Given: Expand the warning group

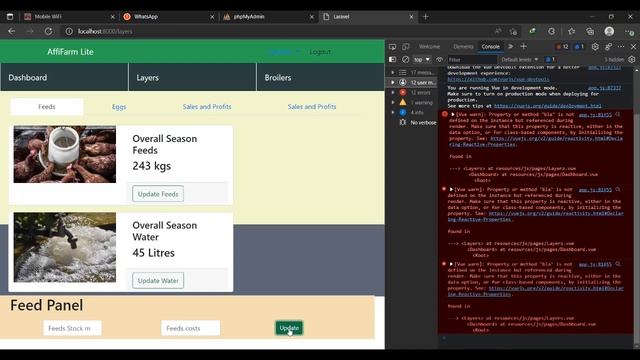Looking at the screenshot, I should click(x=393, y=102).
